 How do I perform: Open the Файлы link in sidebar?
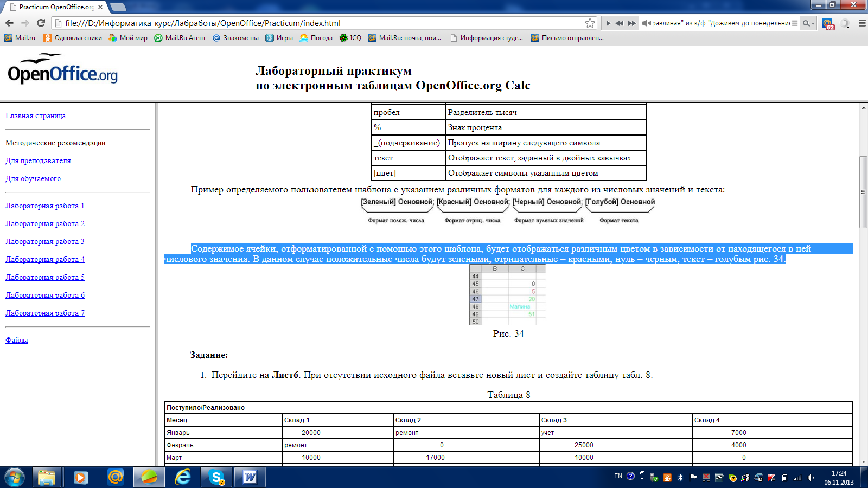(17, 340)
